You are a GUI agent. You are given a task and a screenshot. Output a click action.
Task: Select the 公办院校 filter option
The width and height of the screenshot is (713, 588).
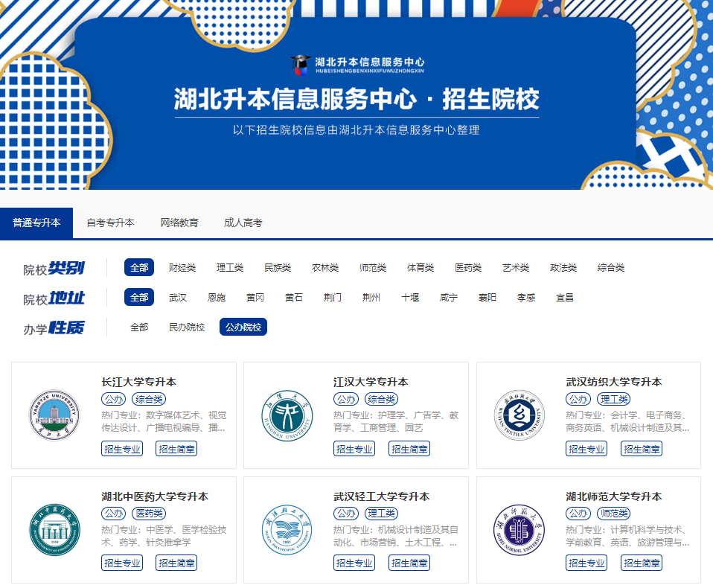click(x=243, y=327)
